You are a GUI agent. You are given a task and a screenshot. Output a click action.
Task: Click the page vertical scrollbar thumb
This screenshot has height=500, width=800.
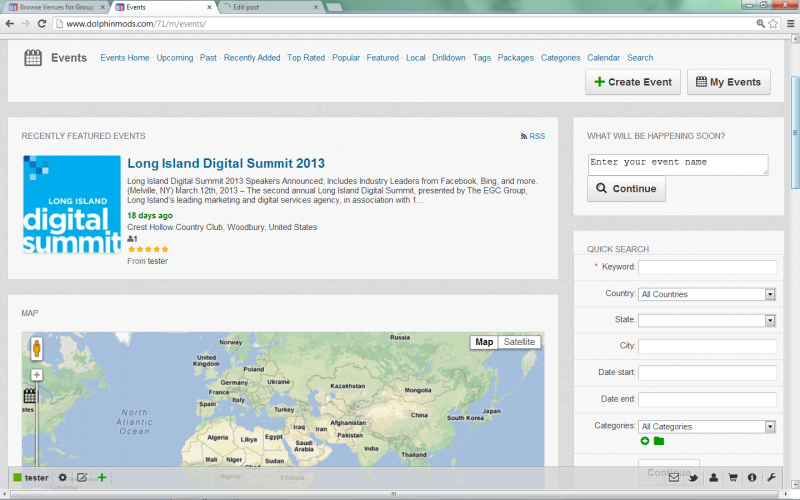[x=794, y=133]
